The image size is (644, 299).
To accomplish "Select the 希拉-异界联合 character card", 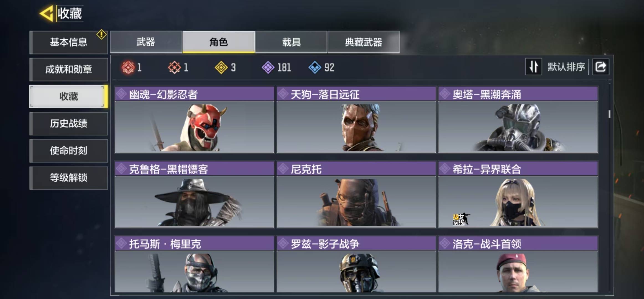I will (x=518, y=194).
